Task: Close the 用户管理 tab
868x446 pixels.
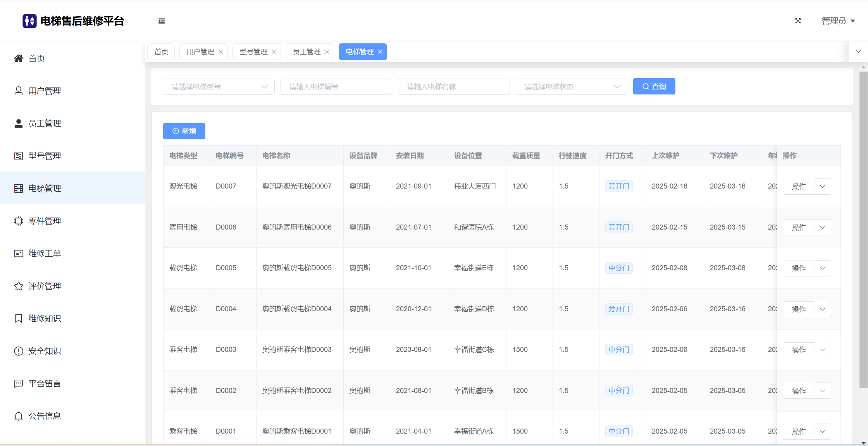Action: (221, 52)
